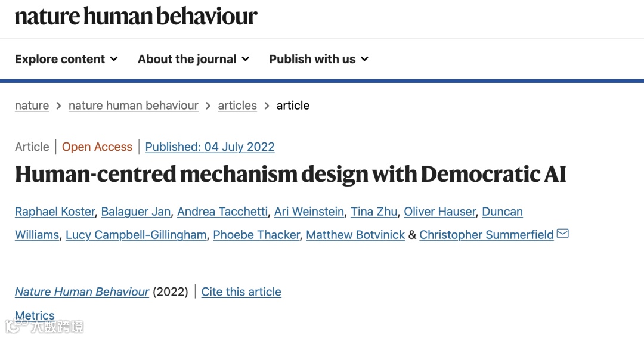Open nature human behaviour breadcrumb link

133,106
